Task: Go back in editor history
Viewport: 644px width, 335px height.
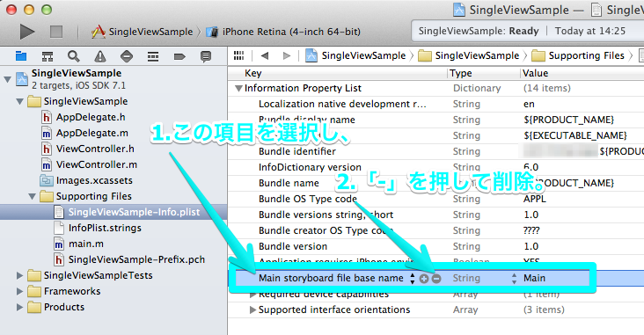Action: (265, 55)
